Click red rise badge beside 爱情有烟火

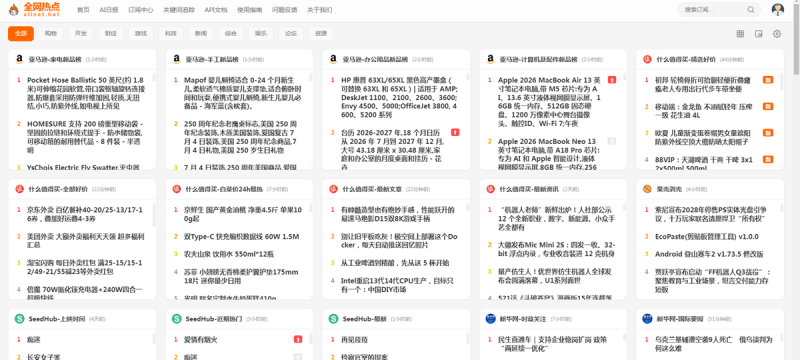[298, 339]
